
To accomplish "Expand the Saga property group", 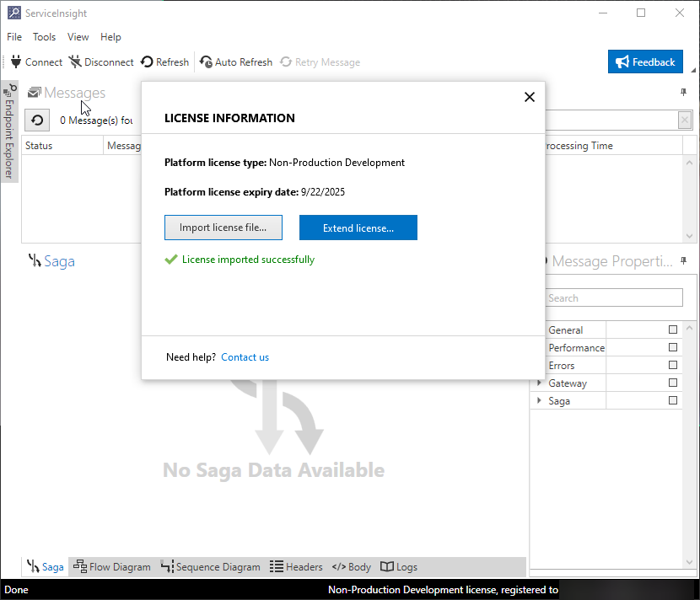I will [x=540, y=401].
